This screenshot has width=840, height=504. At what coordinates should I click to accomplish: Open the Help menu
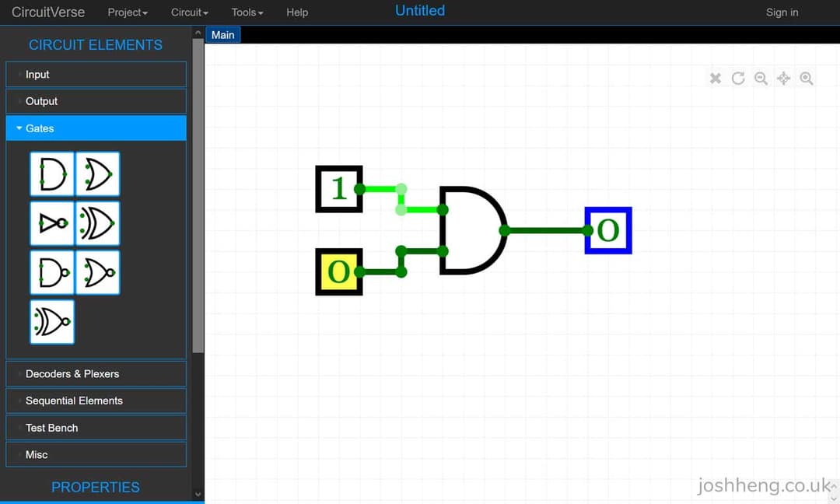coord(296,12)
